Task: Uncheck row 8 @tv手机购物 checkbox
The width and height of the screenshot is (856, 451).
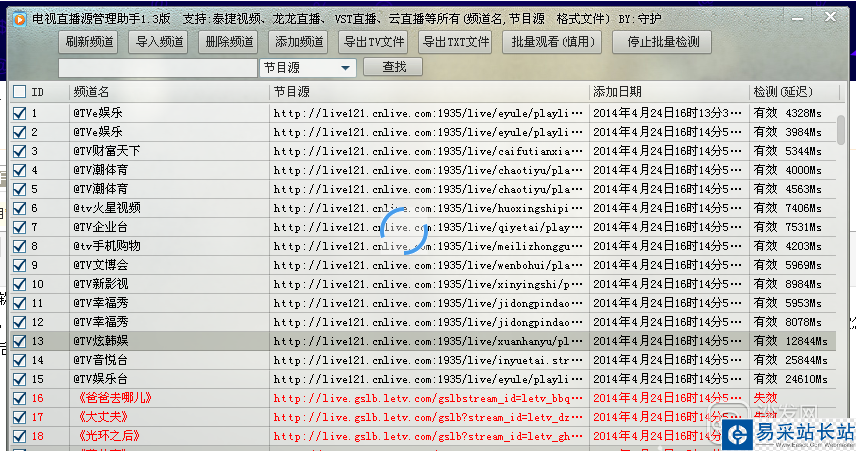Action: click(x=19, y=246)
